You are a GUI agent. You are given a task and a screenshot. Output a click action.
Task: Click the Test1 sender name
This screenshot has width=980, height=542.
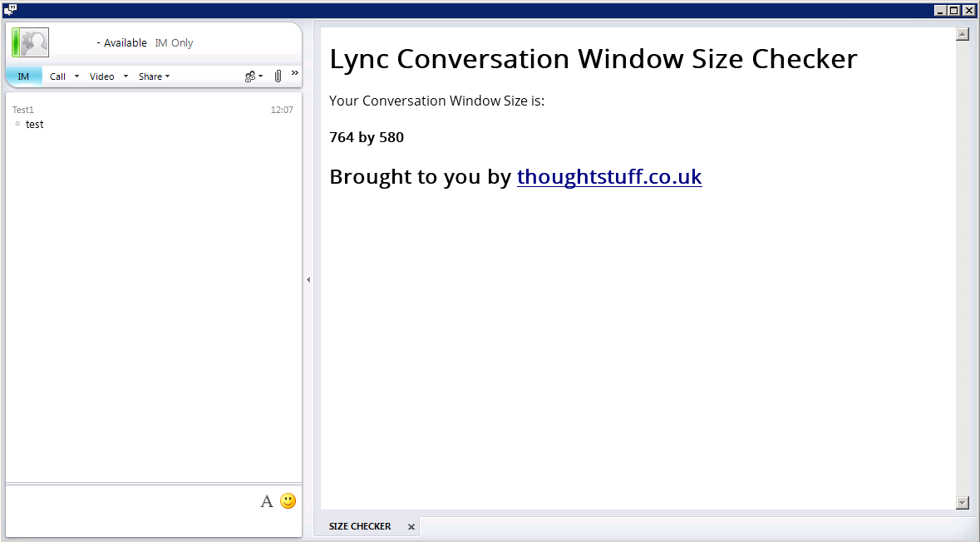(23, 110)
